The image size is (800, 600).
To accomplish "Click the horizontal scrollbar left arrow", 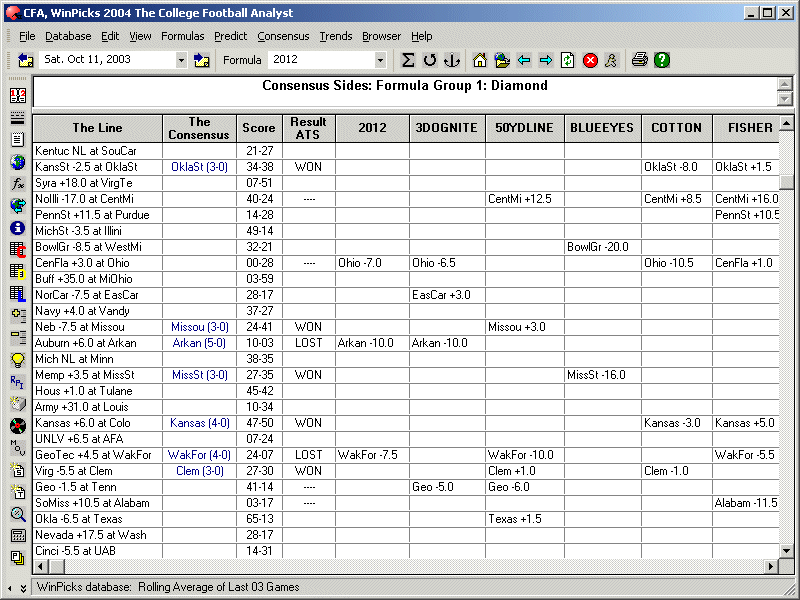I will [x=40, y=566].
